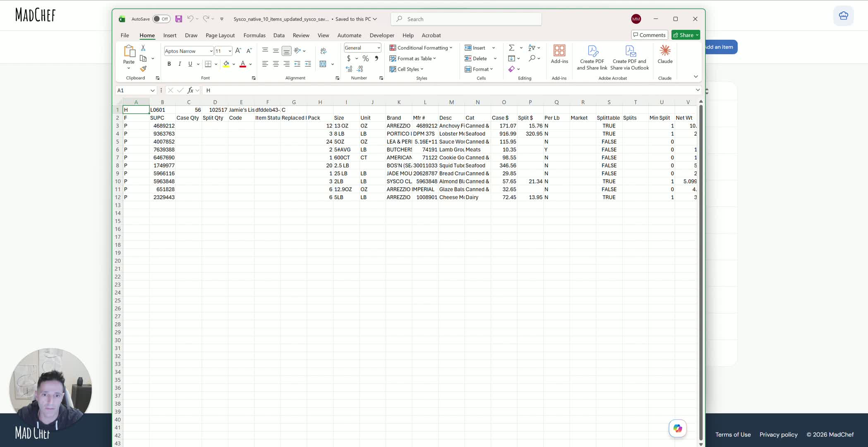This screenshot has width=868, height=447.
Task: Open Conditional Formatting menu
Action: tap(421, 48)
